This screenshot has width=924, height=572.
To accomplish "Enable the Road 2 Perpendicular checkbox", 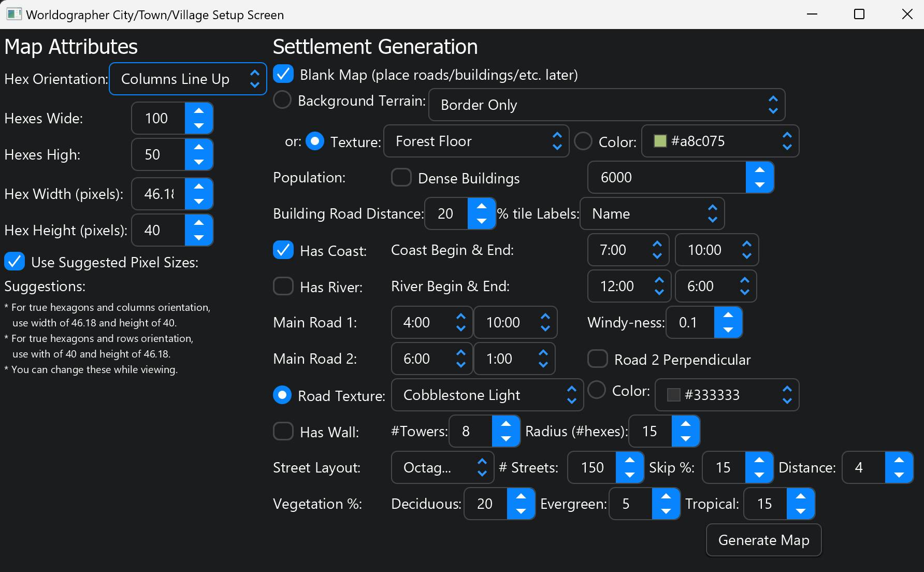I will pos(598,359).
